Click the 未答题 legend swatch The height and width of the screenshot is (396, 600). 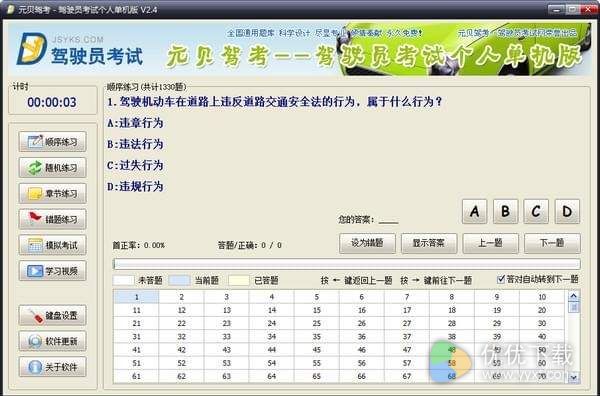(x=123, y=280)
